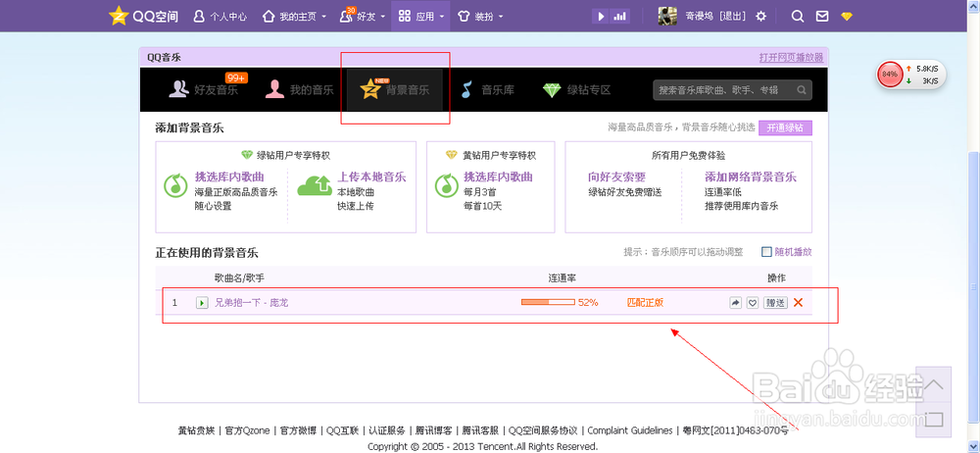The image size is (980, 453).
Task: Click song title 兄弟抱一下 - 庞龙
Action: (251, 303)
